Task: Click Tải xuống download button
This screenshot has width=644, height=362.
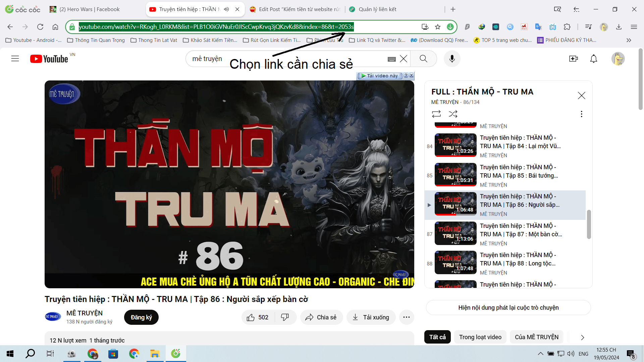Action: (x=371, y=317)
